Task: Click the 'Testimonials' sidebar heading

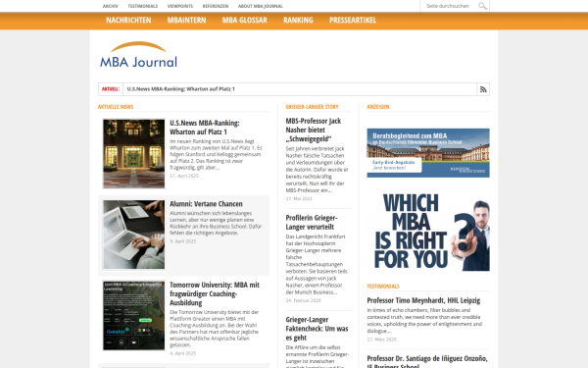Action: tap(383, 287)
